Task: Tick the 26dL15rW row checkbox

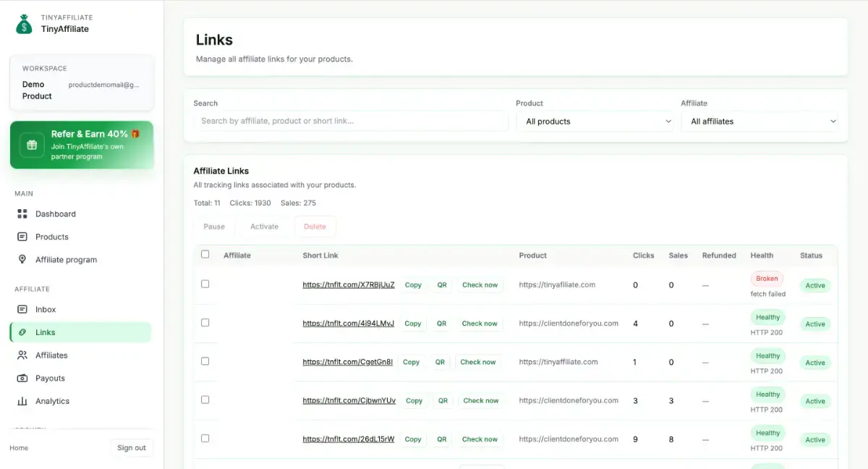Action: click(x=205, y=438)
